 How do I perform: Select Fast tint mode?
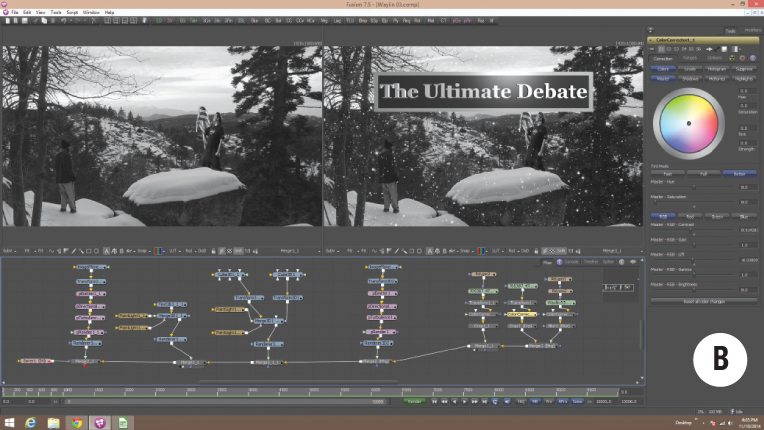click(x=668, y=174)
